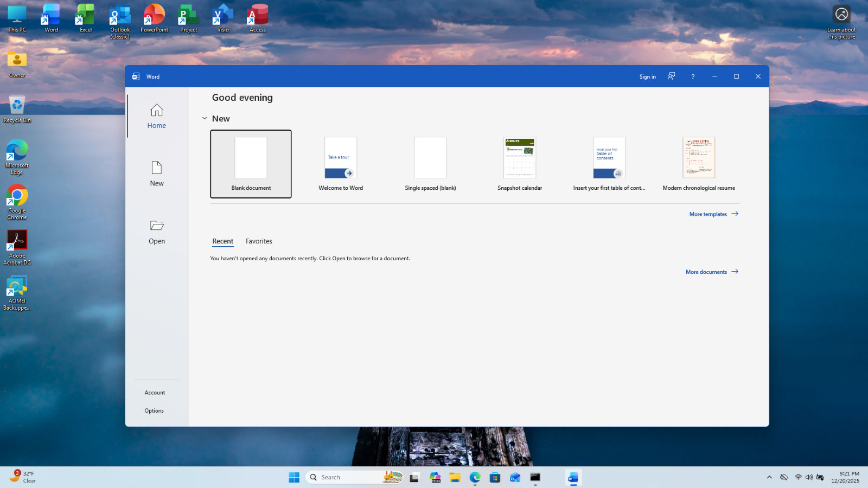Image resolution: width=868 pixels, height=488 pixels.
Task: Click the taskbar Search box
Action: pos(355,477)
